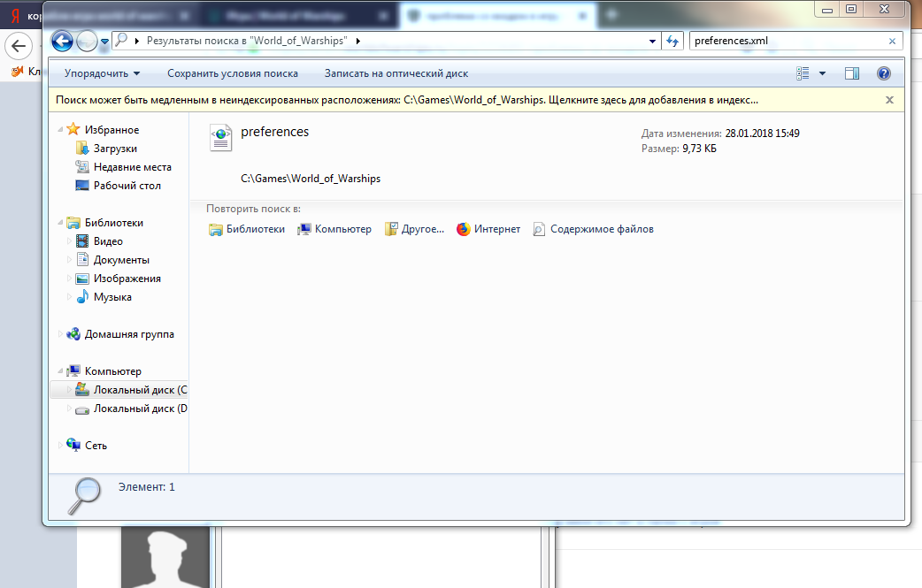
Task: Select the preferences file icon
Action: [221, 138]
